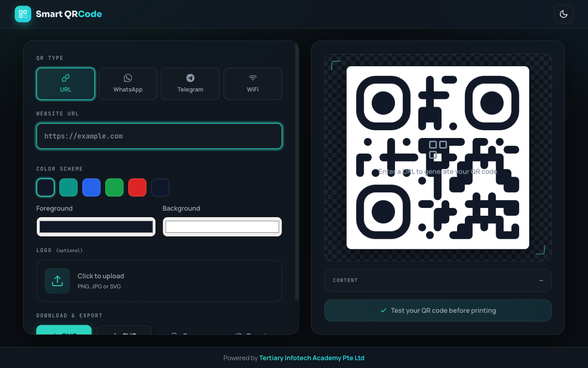
Task: Select the Telegram QR type
Action: click(190, 84)
